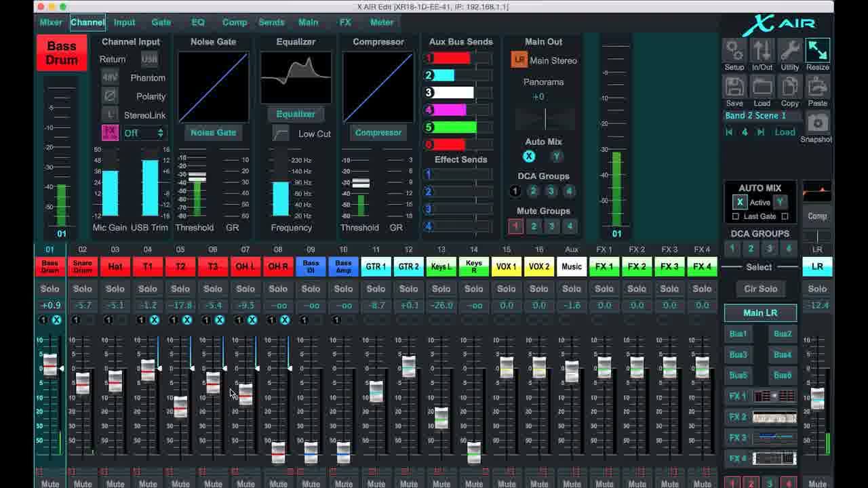Open the In/Out routing icon
This screenshot has height=488, width=868.
(x=762, y=51)
